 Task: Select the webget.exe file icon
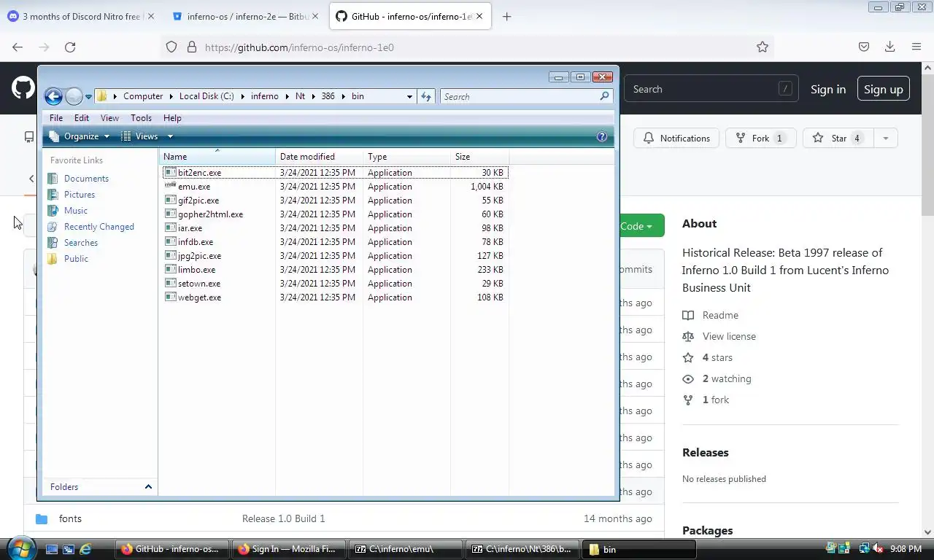click(x=171, y=297)
